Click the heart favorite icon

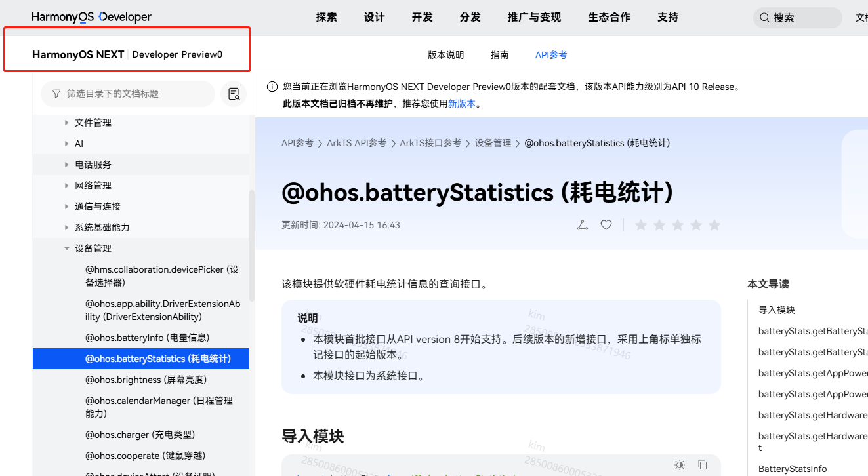(606, 225)
